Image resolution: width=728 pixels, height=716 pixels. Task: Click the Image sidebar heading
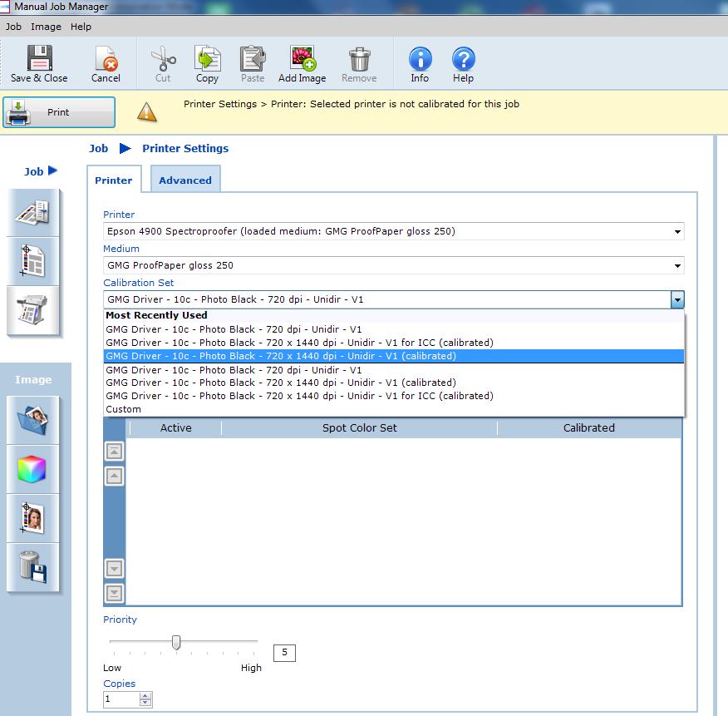[x=33, y=379]
